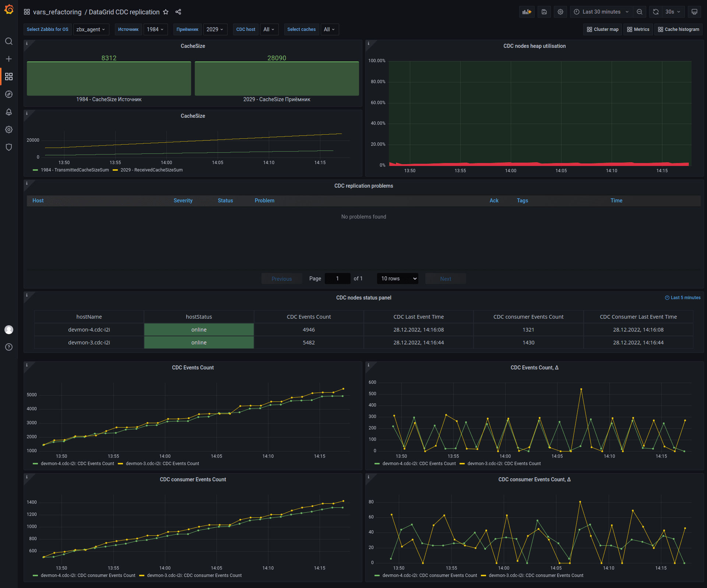
Task: Open the cycle view mode monitor icon
Action: (694, 12)
